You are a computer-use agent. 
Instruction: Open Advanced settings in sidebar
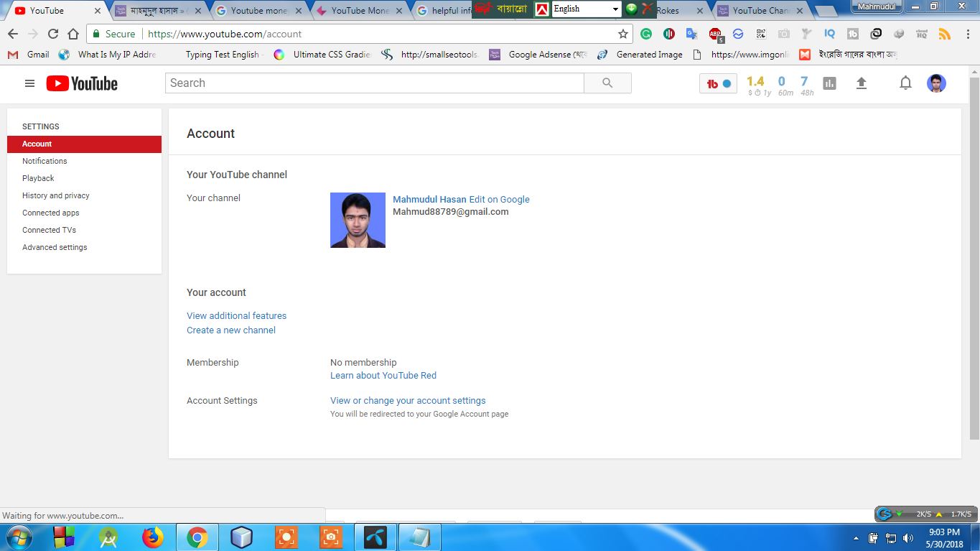tap(55, 247)
